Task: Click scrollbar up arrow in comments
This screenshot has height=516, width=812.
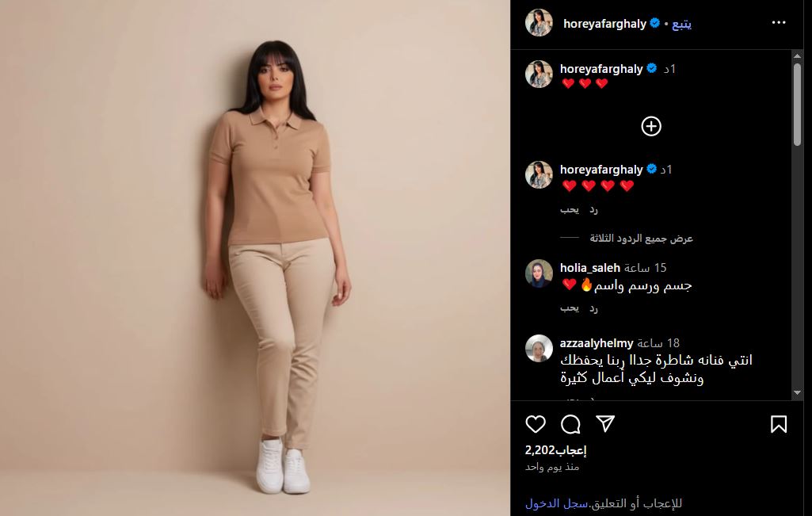Action: pos(797,55)
